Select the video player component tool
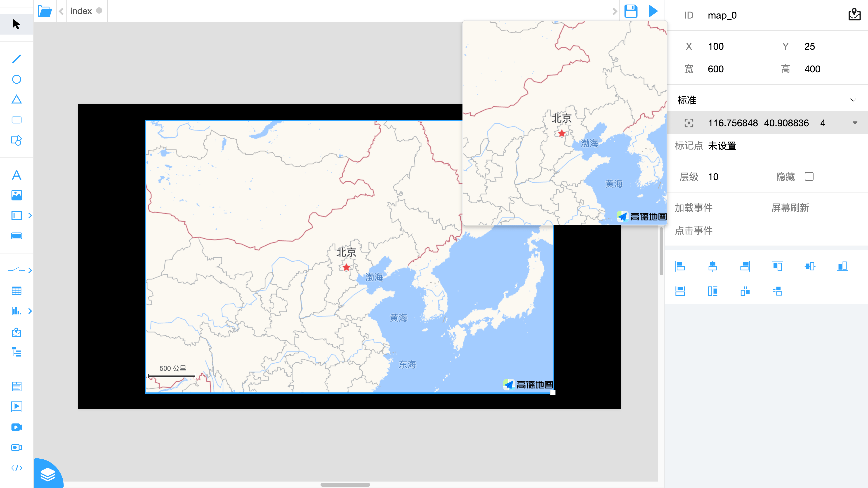 coord(17,407)
